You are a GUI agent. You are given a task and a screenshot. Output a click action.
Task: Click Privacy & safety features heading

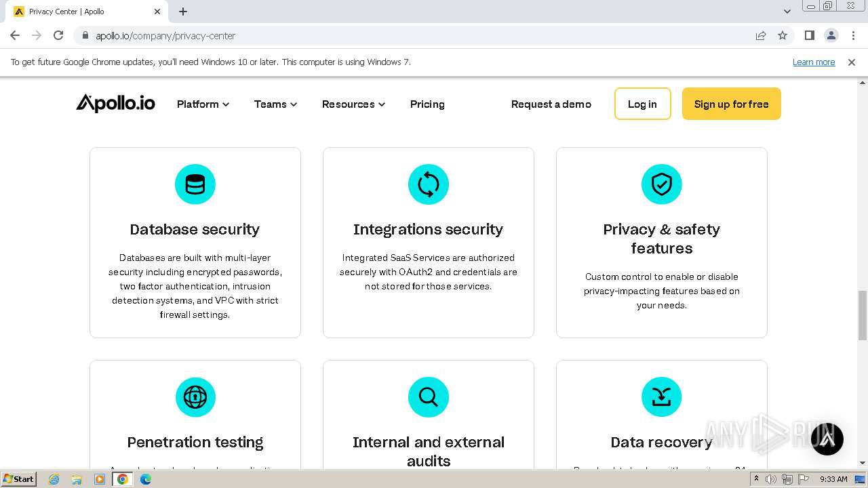click(x=662, y=239)
